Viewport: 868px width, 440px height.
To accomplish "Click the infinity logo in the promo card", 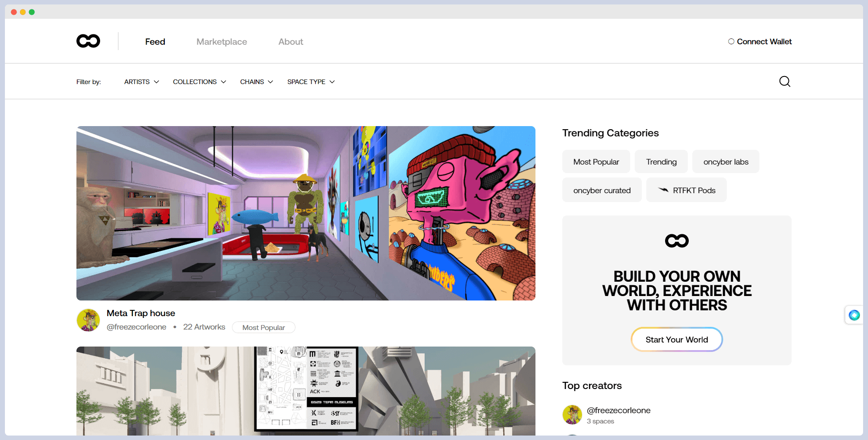I will point(676,240).
